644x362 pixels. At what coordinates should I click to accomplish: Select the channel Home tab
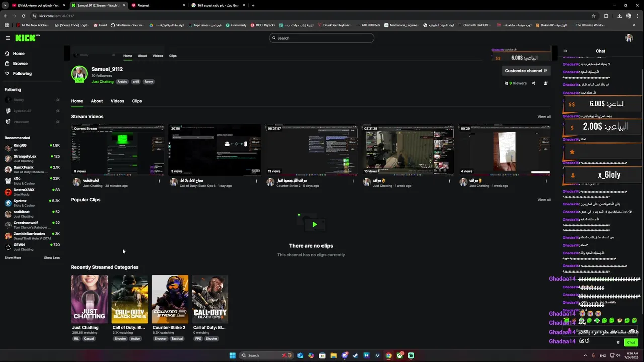(x=77, y=101)
